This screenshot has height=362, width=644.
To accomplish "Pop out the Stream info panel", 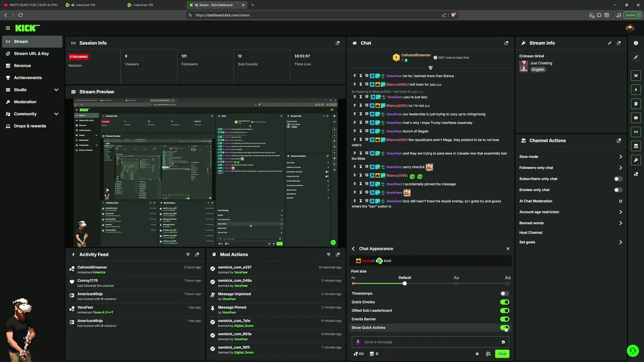I will (619, 43).
